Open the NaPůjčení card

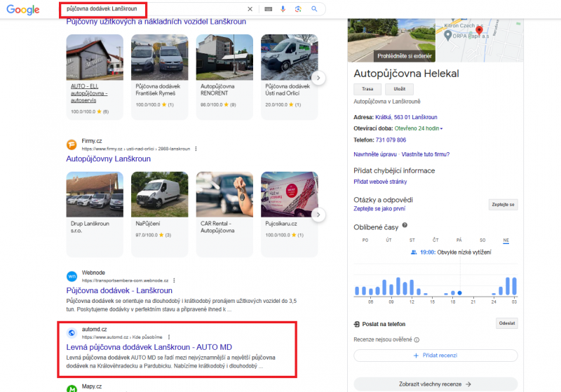pyautogui.click(x=160, y=214)
